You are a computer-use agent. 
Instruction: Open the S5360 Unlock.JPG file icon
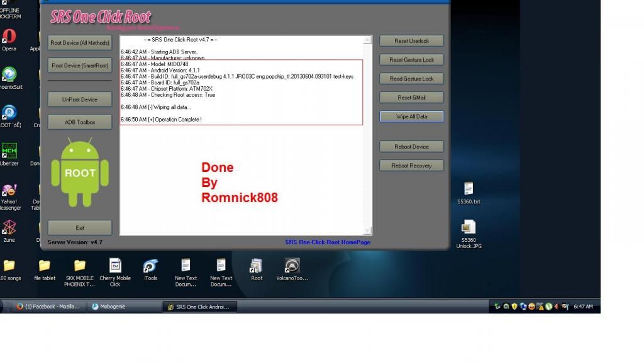pos(469,234)
